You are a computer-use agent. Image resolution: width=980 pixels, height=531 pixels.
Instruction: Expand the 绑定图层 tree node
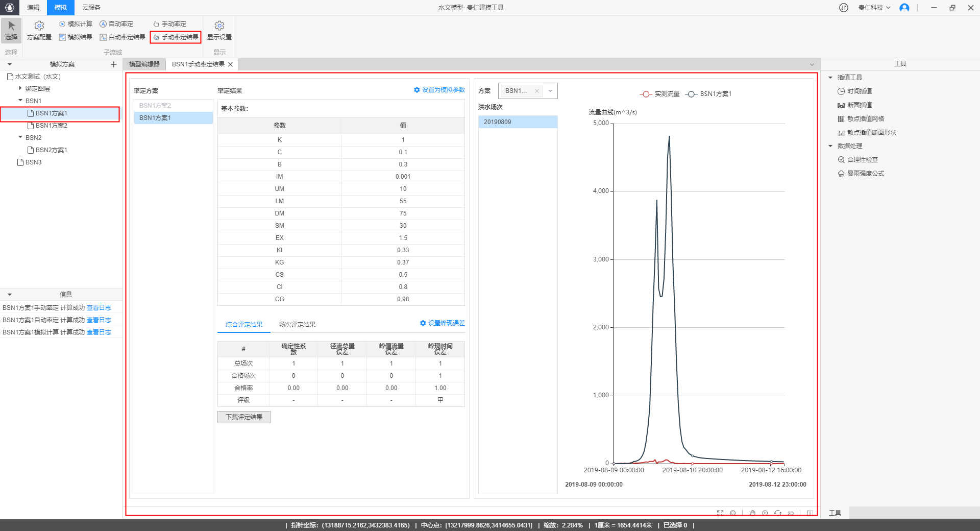[20, 88]
